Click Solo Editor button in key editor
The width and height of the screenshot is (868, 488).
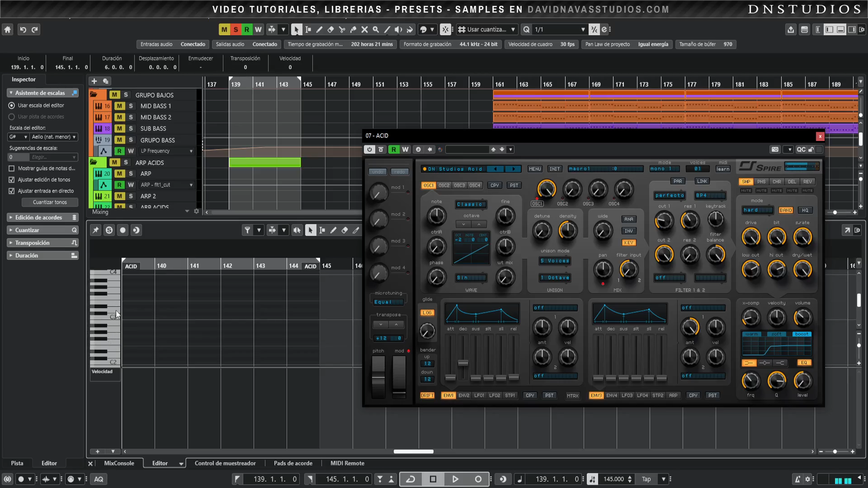point(109,230)
